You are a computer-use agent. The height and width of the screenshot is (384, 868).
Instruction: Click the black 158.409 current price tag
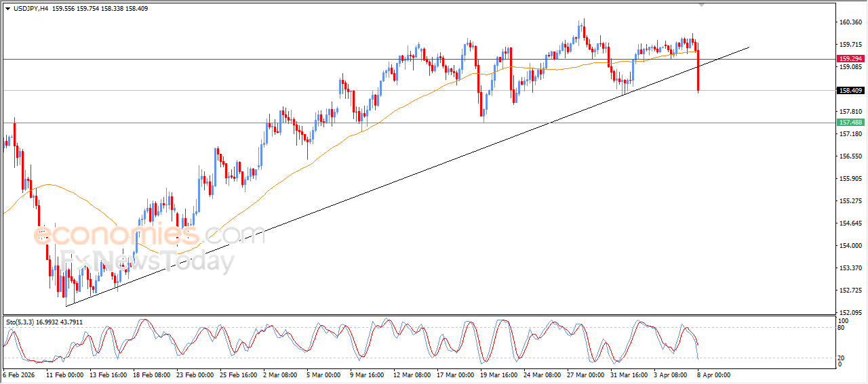pos(850,90)
